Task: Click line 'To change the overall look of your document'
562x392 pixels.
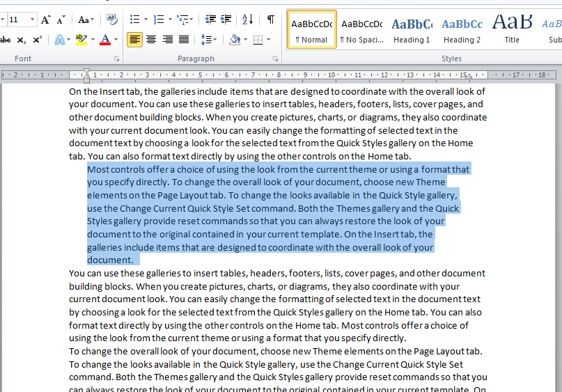Action: pyautogui.click(x=276, y=351)
